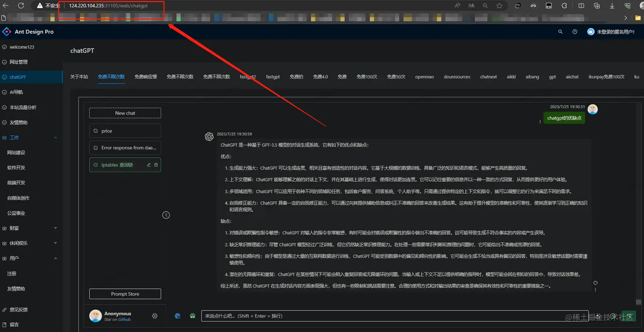Open the aibang tab

click(532, 77)
